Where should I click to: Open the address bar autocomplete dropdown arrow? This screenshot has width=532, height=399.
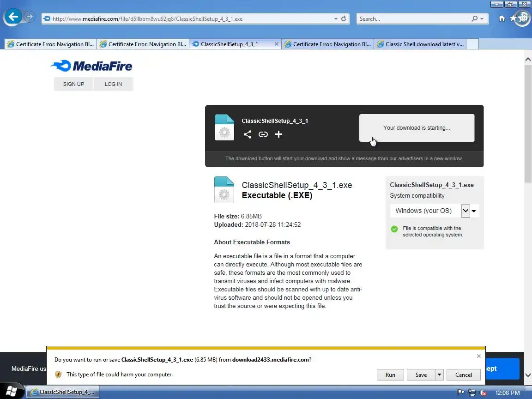[336, 18]
